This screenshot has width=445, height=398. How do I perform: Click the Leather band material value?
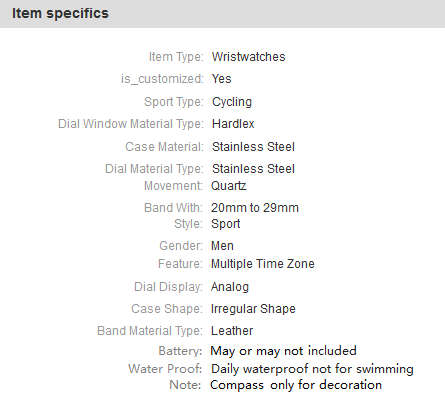[232, 331]
